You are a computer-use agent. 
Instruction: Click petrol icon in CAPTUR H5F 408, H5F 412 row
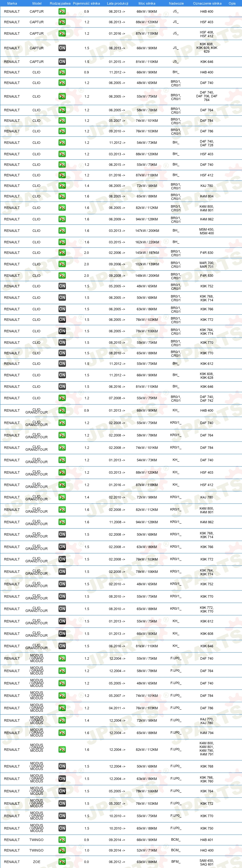[62, 33]
